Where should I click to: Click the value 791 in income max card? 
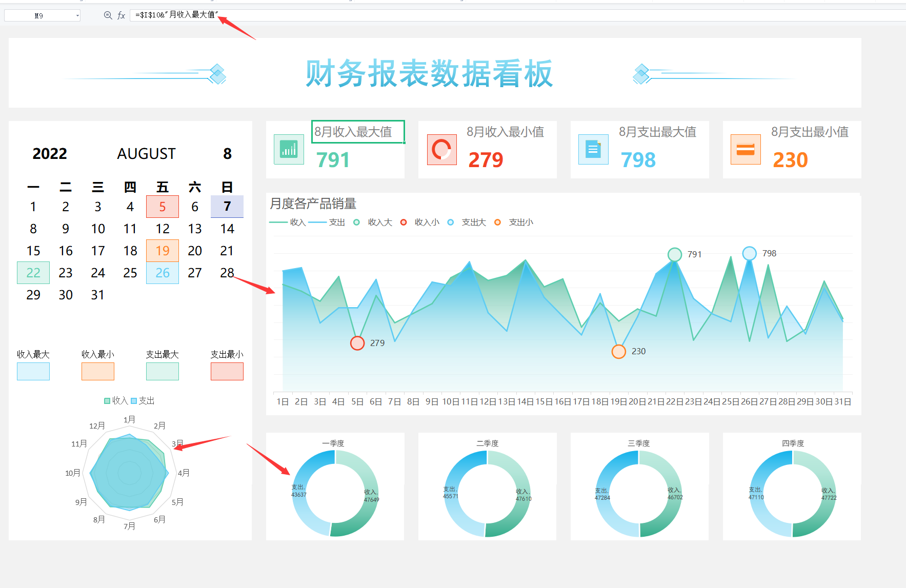pyautogui.click(x=333, y=160)
